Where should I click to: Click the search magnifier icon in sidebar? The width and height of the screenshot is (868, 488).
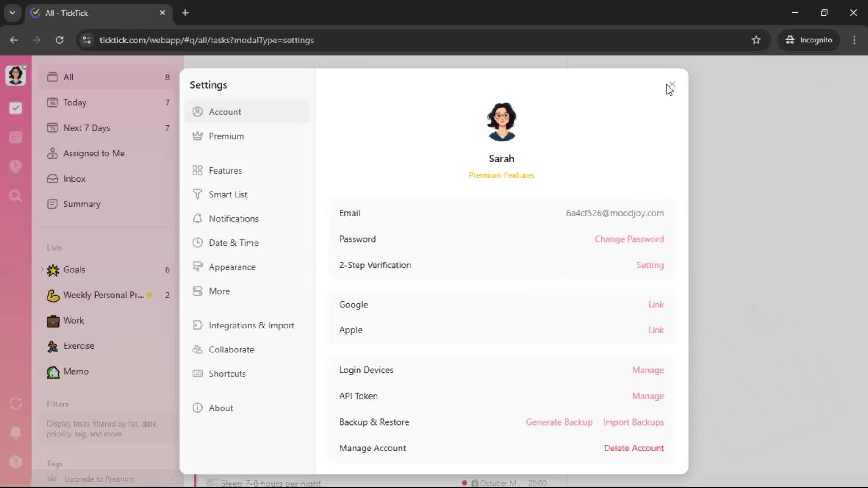pyautogui.click(x=15, y=196)
